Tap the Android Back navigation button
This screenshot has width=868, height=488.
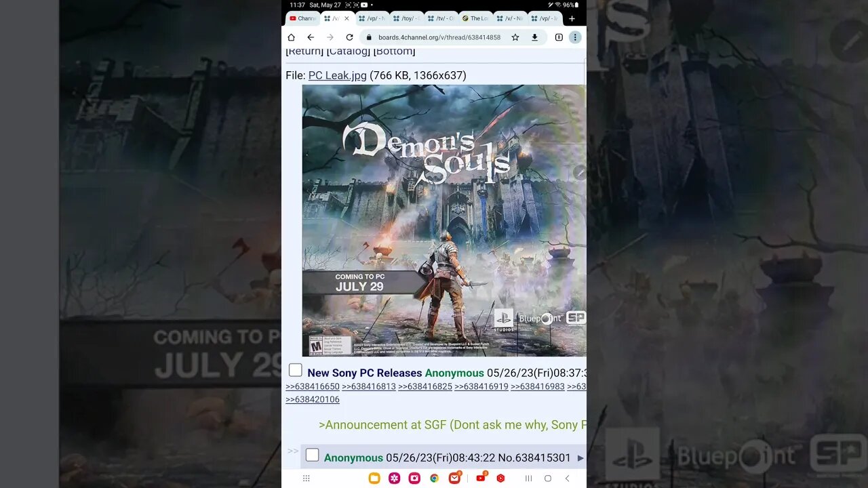tap(568, 478)
